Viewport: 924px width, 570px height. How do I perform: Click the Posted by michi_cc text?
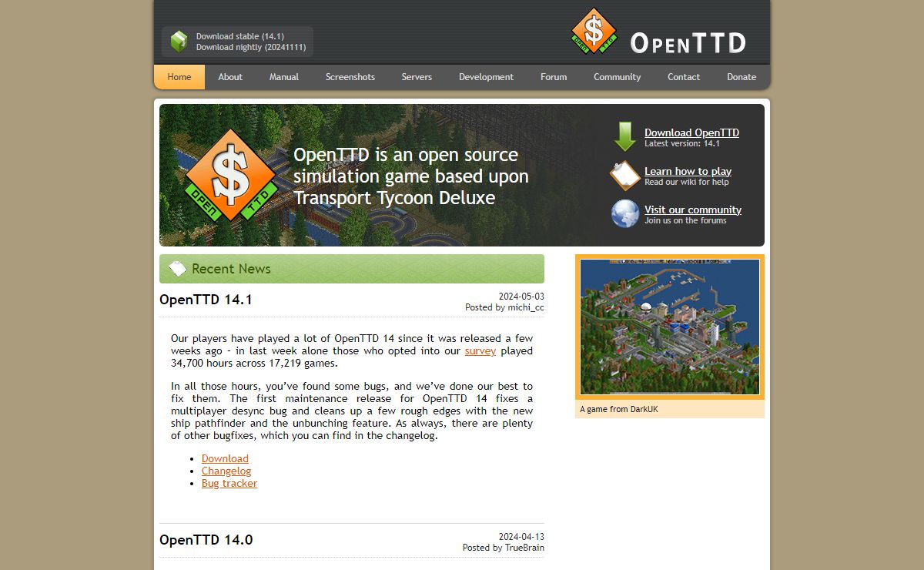504,307
